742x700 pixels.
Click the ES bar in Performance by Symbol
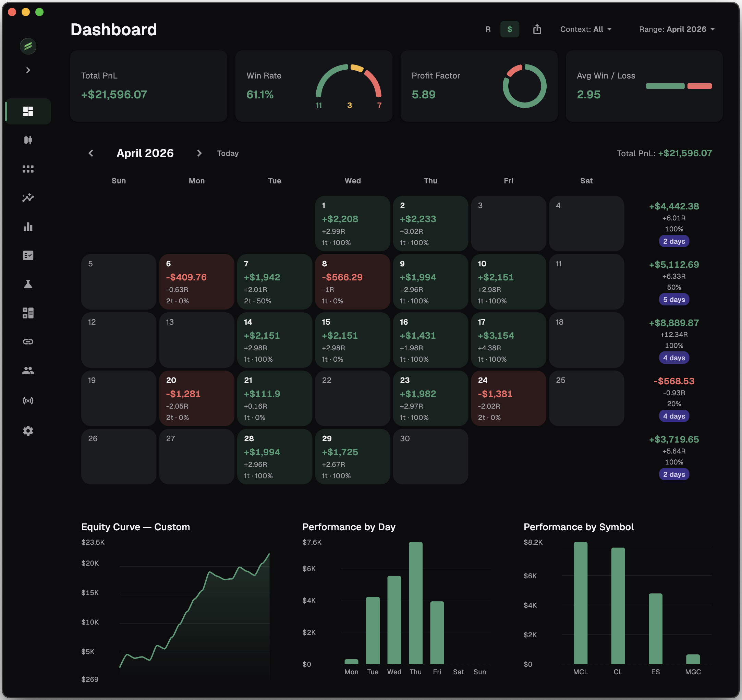(655, 628)
